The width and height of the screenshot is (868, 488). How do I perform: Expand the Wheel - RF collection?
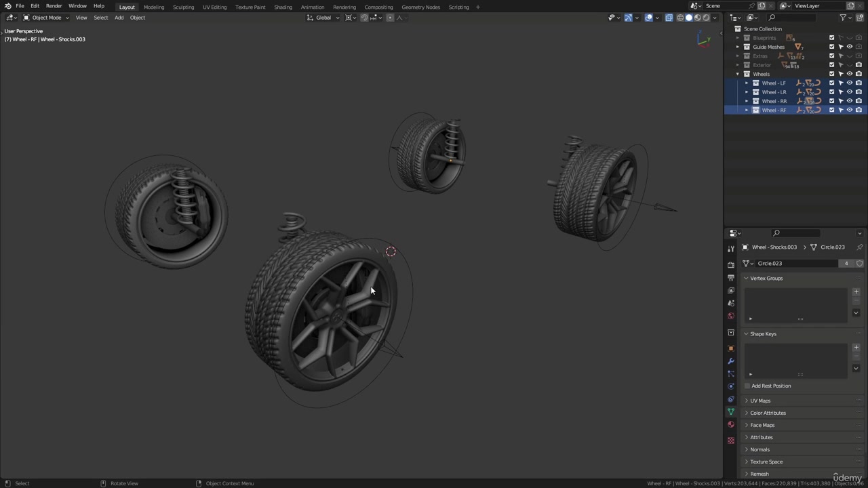point(747,110)
